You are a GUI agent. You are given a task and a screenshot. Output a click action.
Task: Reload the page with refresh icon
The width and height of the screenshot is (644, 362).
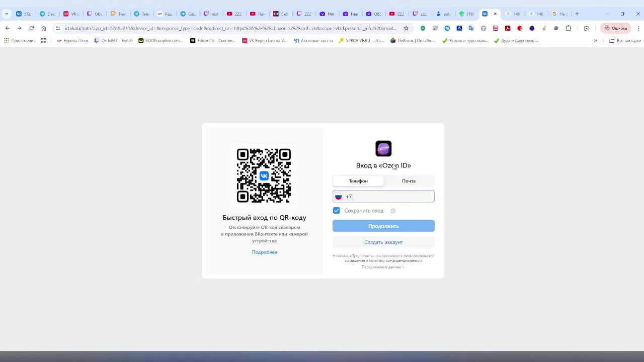[x=32, y=28]
